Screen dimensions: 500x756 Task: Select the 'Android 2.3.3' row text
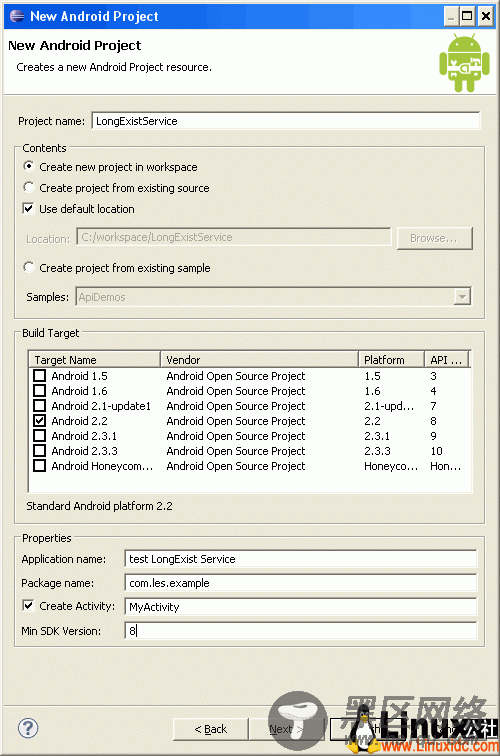click(85, 451)
